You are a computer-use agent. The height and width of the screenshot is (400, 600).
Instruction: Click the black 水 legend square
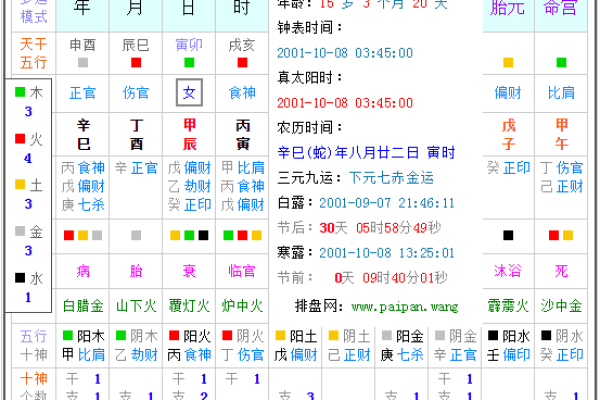(x=20, y=278)
